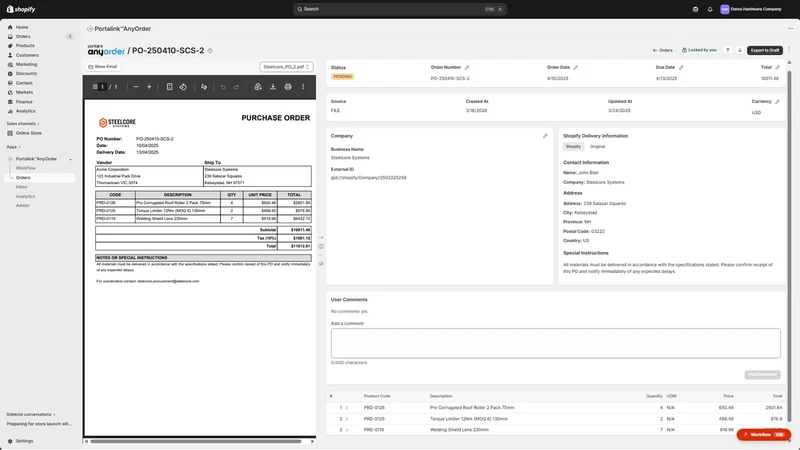Expand line item row PRD-0125
Viewport: 800px width, 450px height.
click(346, 419)
